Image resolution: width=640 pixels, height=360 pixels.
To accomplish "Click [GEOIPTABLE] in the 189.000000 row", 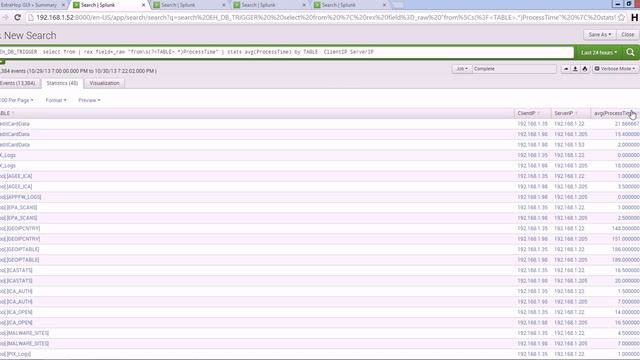I will coord(20,260).
